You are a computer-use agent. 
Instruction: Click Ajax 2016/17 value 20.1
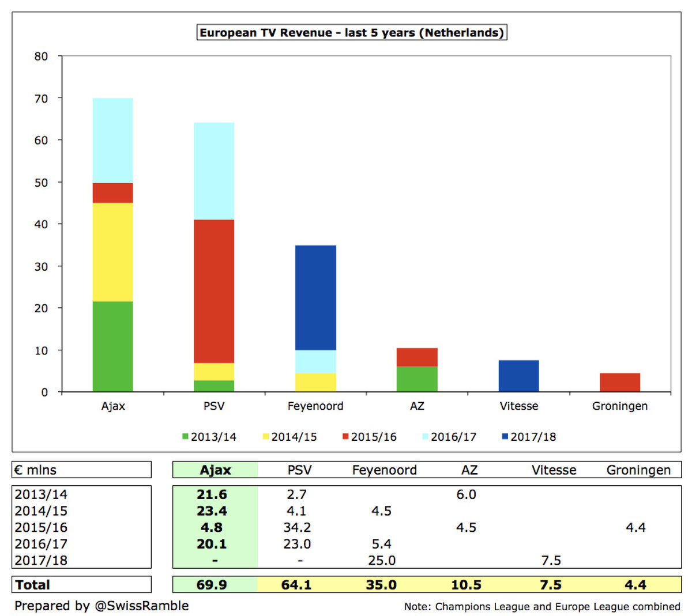click(212, 544)
